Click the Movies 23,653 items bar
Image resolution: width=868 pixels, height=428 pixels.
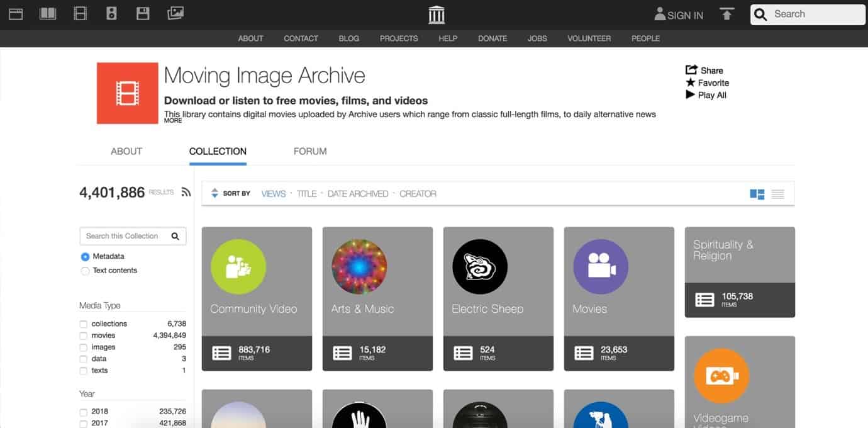pyautogui.click(x=619, y=353)
